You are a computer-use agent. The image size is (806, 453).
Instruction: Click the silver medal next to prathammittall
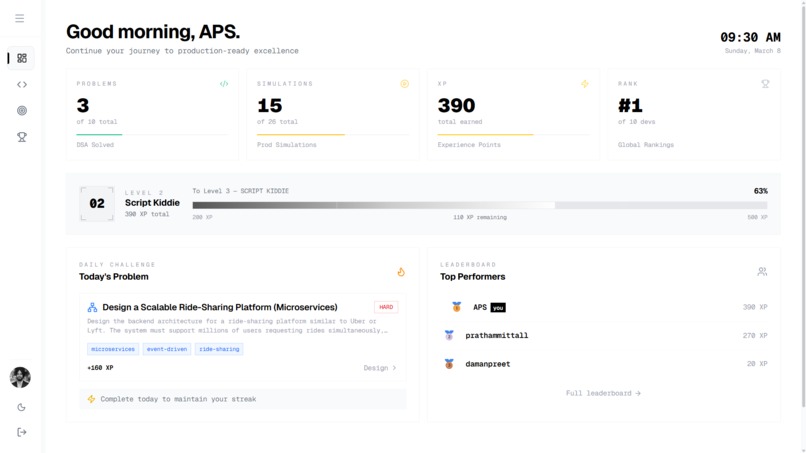[449, 335]
